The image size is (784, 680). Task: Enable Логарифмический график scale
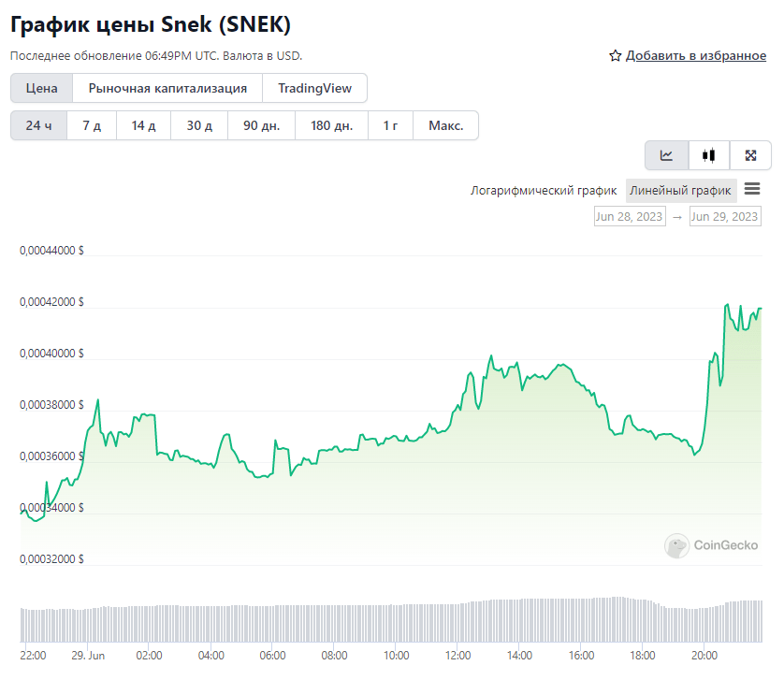[544, 191]
